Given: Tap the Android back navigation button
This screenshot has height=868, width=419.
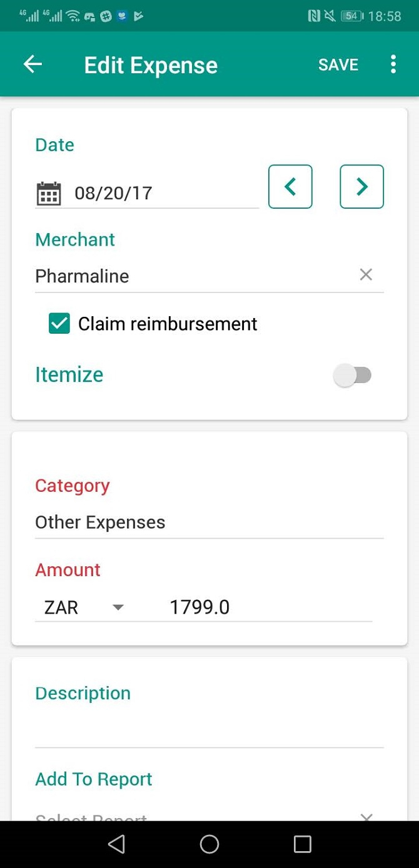Looking at the screenshot, I should (116, 844).
